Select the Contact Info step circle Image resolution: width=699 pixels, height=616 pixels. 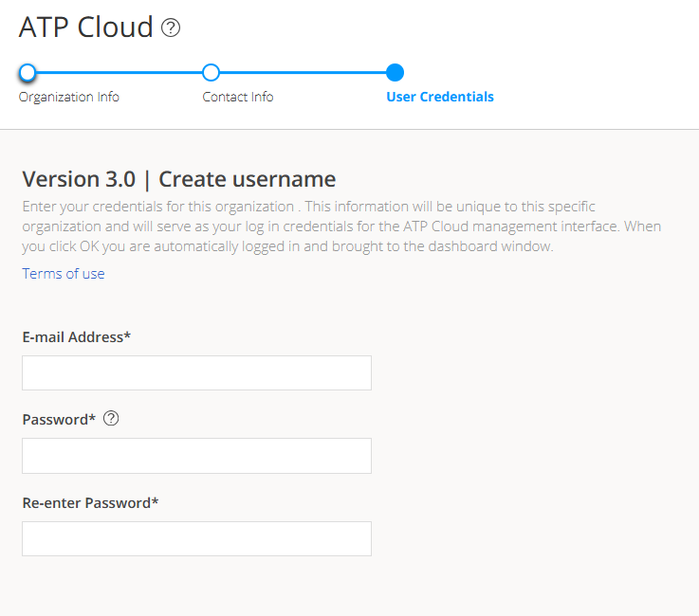coord(212,72)
